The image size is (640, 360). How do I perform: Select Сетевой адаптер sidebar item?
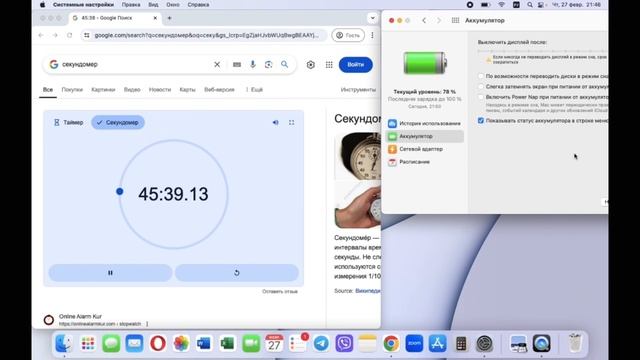(424, 149)
